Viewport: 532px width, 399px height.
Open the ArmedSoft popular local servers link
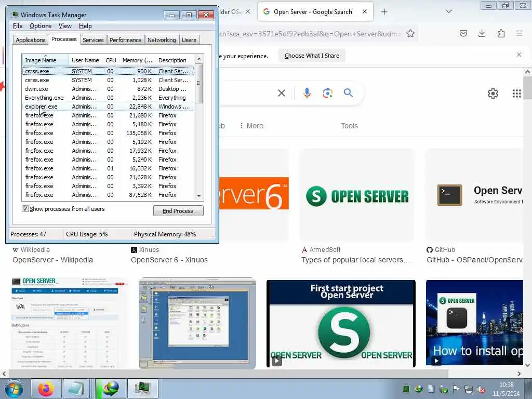(355, 260)
